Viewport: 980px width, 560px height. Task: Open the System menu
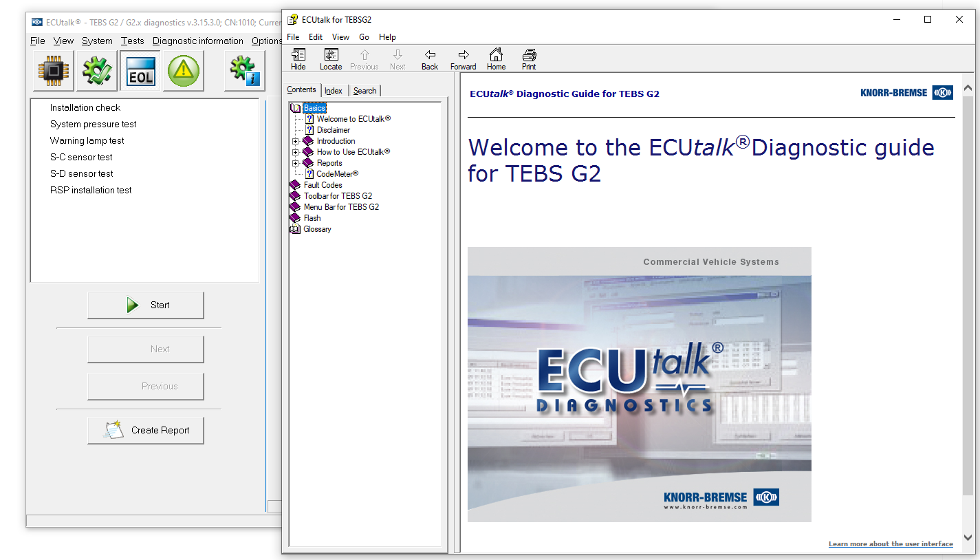[97, 41]
